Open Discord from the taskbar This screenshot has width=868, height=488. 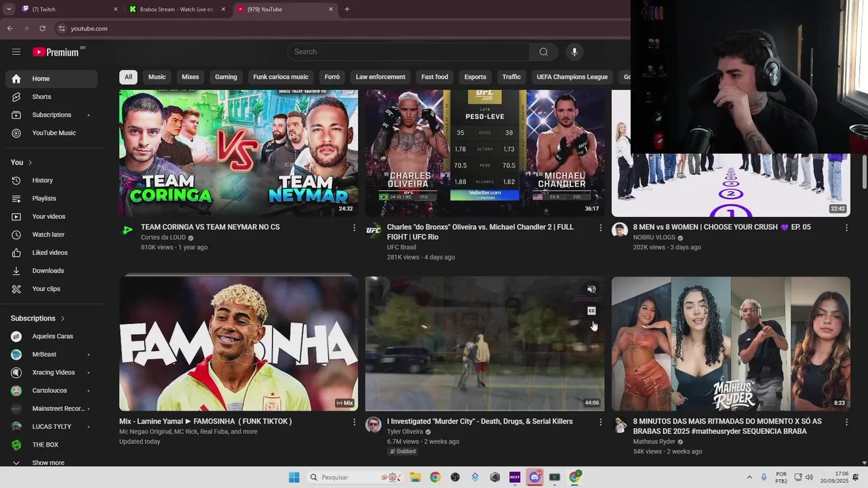[534, 477]
